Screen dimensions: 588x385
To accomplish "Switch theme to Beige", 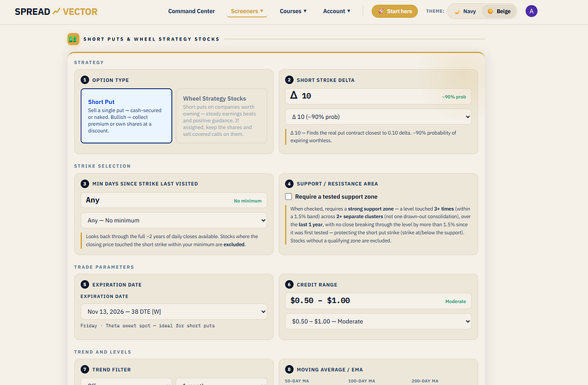I will (x=500, y=12).
